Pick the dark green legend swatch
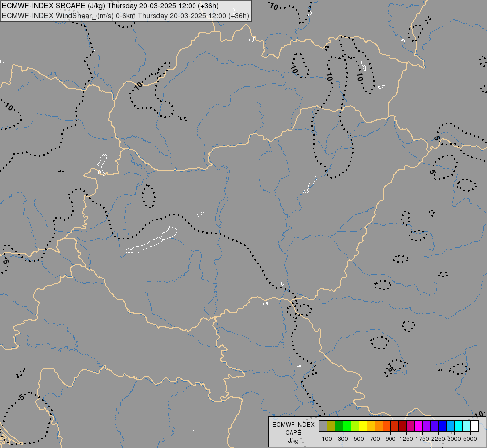The width and height of the screenshot is (487, 448). [339, 426]
